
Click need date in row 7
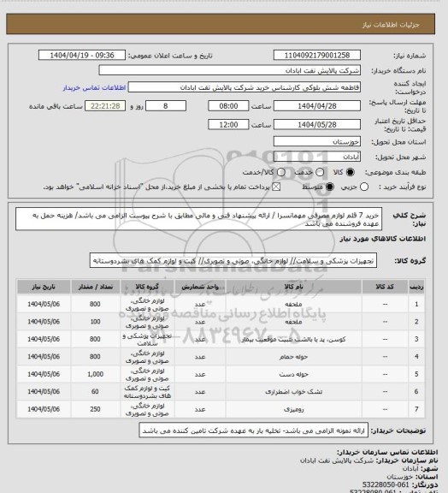[44, 409]
